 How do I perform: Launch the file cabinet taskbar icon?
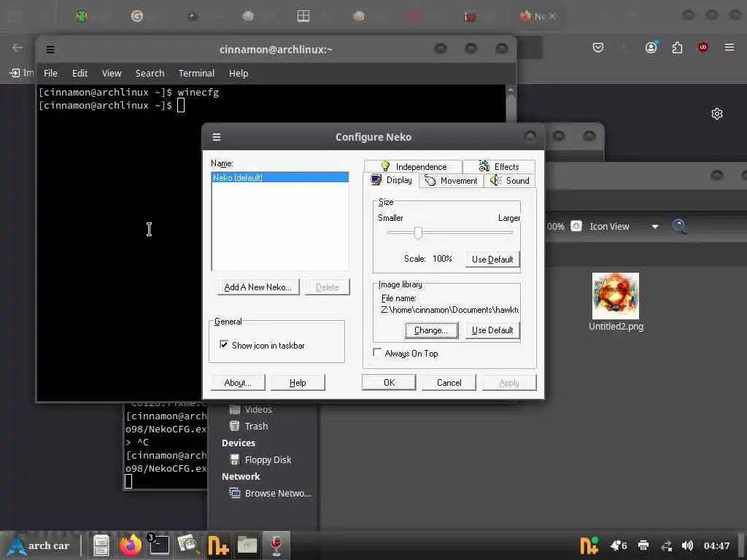(x=101, y=545)
